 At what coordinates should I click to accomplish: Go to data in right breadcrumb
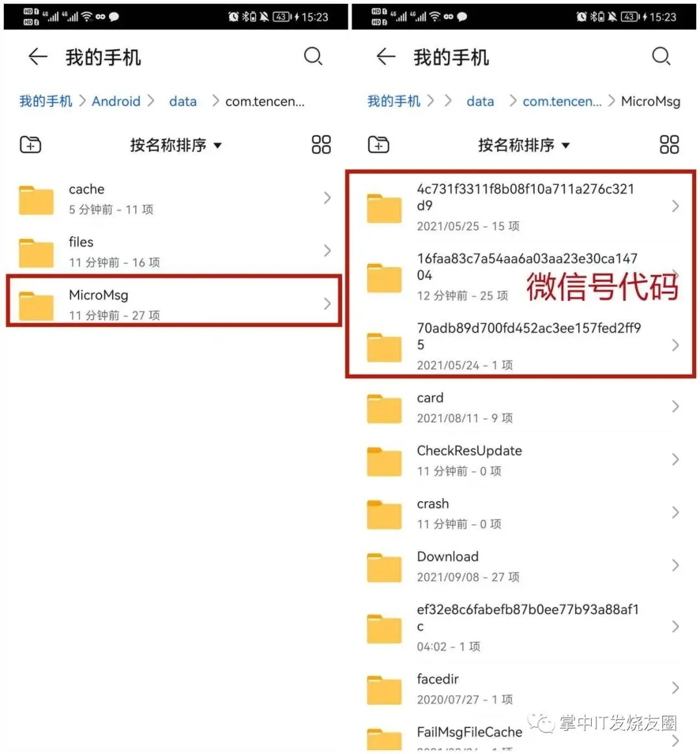coord(480,102)
